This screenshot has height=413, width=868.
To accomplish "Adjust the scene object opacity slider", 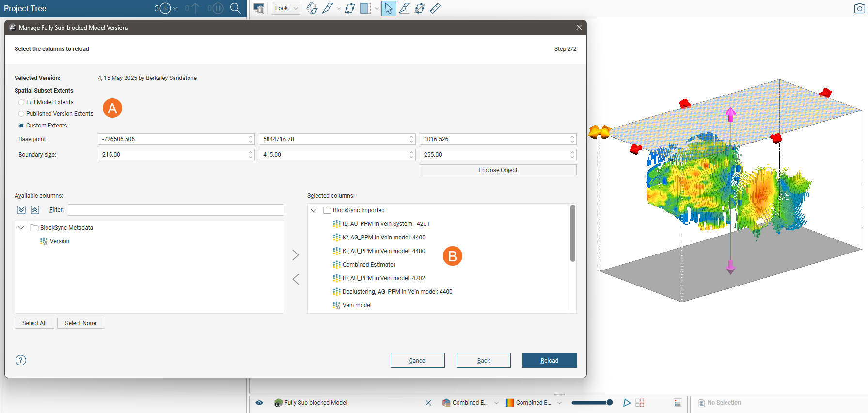I will (592, 403).
